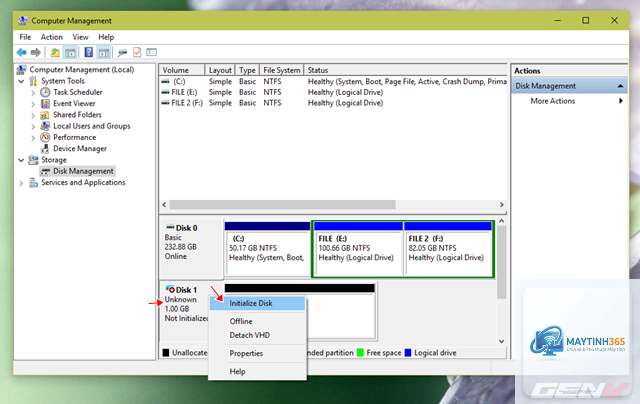
Task: Sort by the Status column header
Action: (406, 70)
